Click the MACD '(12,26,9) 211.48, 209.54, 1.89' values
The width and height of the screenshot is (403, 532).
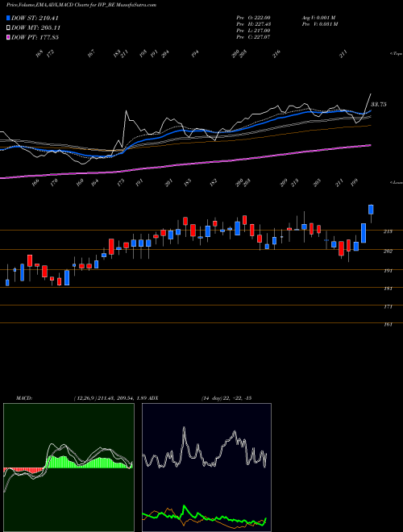click(x=110, y=398)
